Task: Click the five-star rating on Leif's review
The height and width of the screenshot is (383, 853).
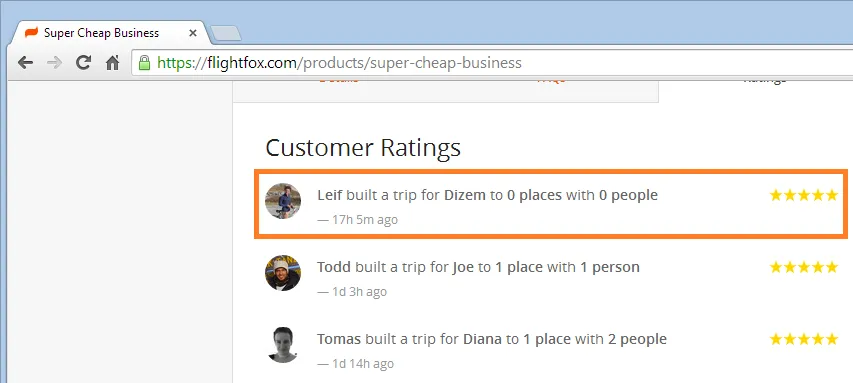Action: 803,195
